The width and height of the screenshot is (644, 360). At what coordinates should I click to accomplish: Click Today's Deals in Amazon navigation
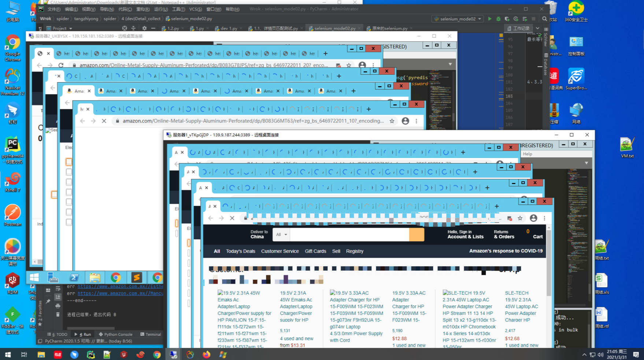point(240,251)
